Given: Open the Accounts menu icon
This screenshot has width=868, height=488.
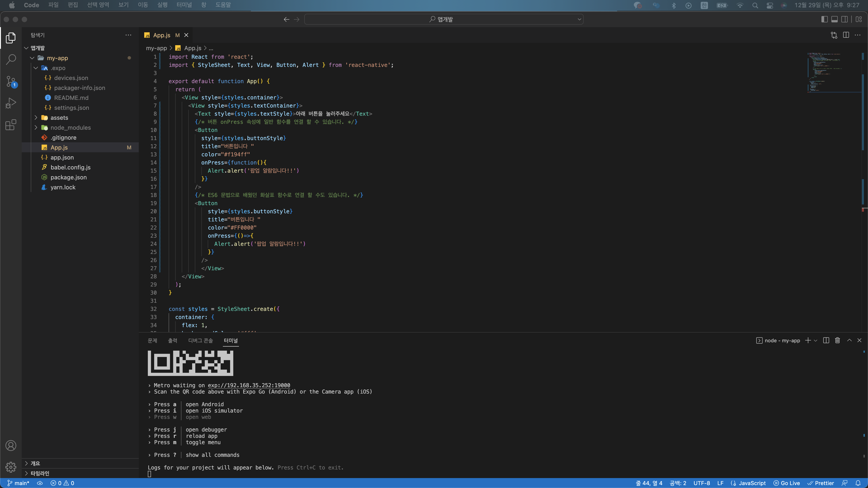Looking at the screenshot, I should pos(11,445).
